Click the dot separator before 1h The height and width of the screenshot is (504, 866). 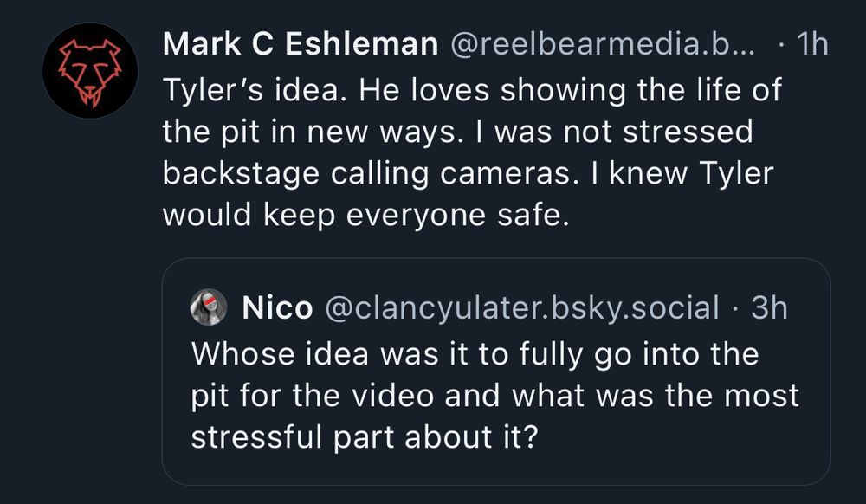click(783, 45)
